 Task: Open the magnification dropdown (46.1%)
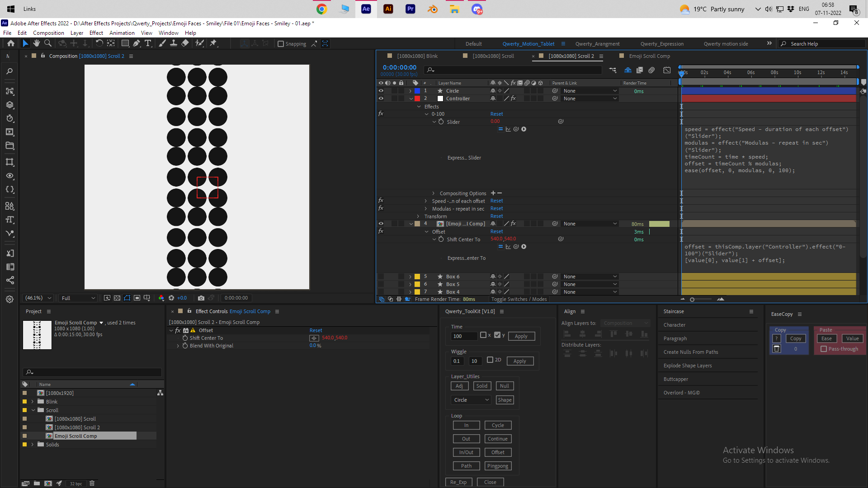point(38,298)
